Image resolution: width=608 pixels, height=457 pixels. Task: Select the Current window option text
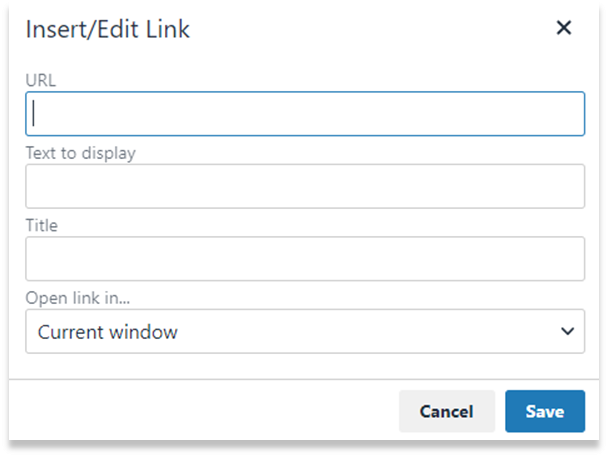coord(107,332)
